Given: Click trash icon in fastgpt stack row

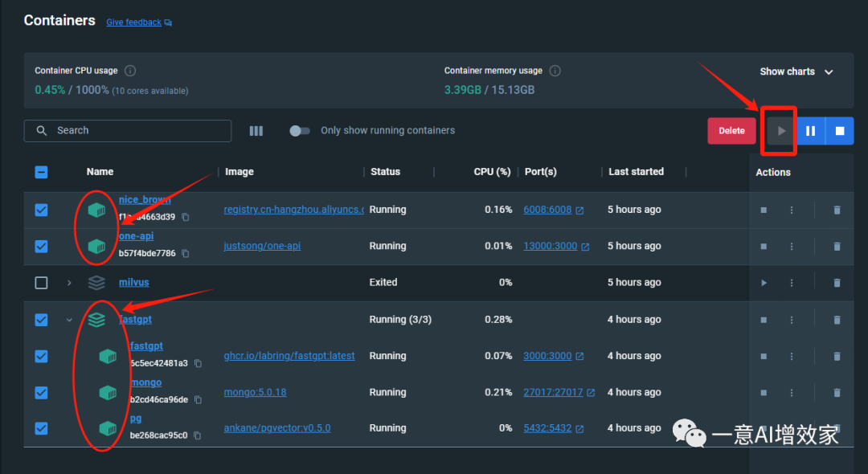Looking at the screenshot, I should (x=837, y=320).
